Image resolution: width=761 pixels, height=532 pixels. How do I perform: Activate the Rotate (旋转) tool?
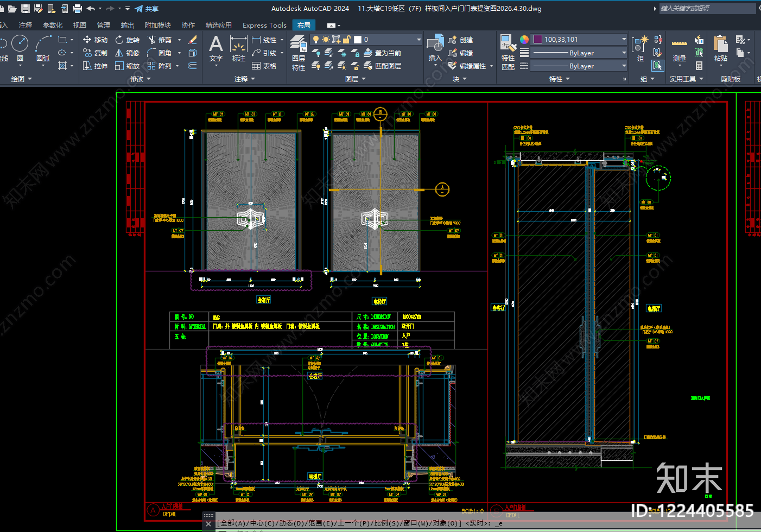point(127,40)
